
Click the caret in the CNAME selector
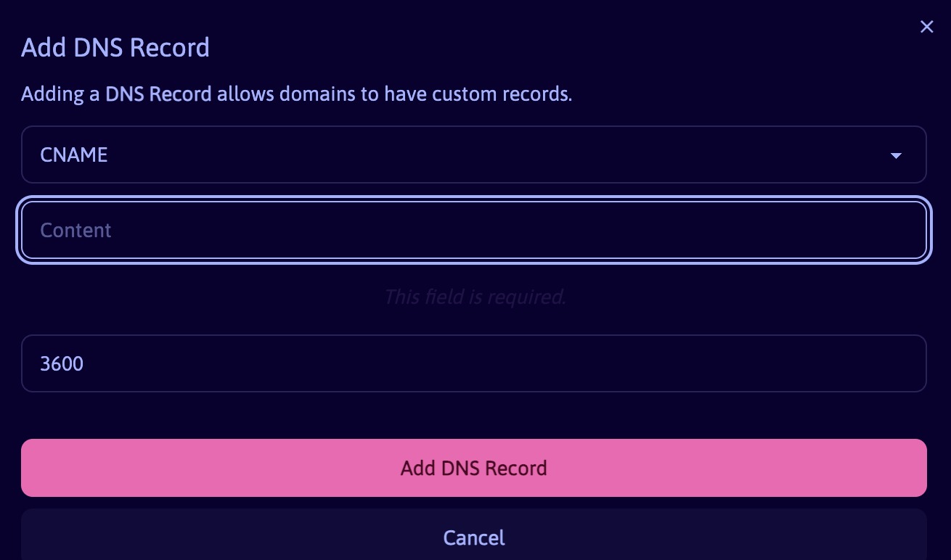[896, 155]
